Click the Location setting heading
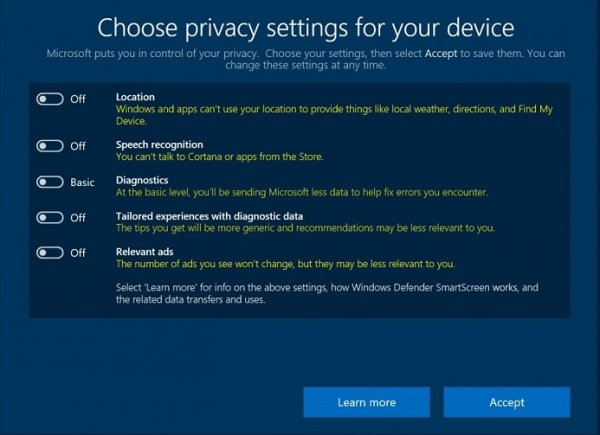The height and width of the screenshot is (435, 600). pos(135,96)
